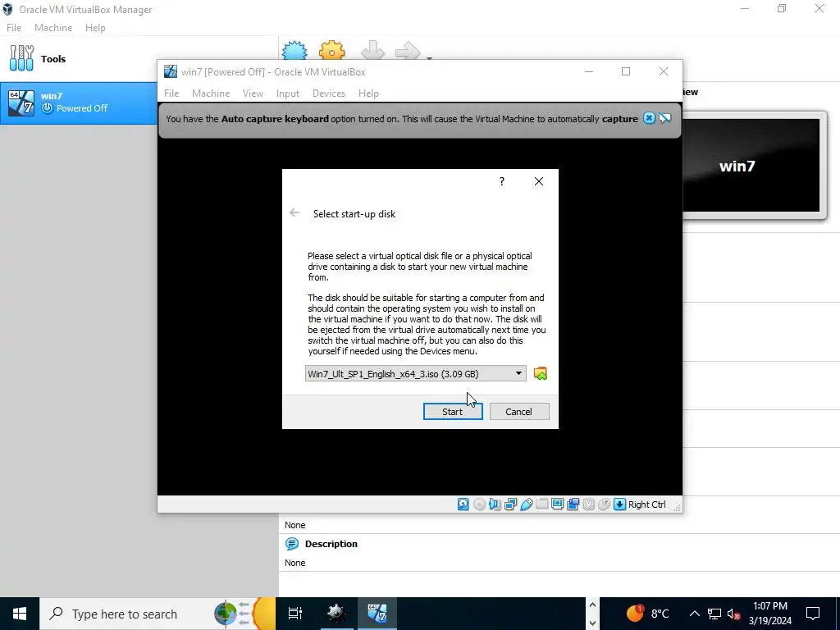The image size is (840, 630).
Task: Click the taskbar search box
Action: [157, 614]
